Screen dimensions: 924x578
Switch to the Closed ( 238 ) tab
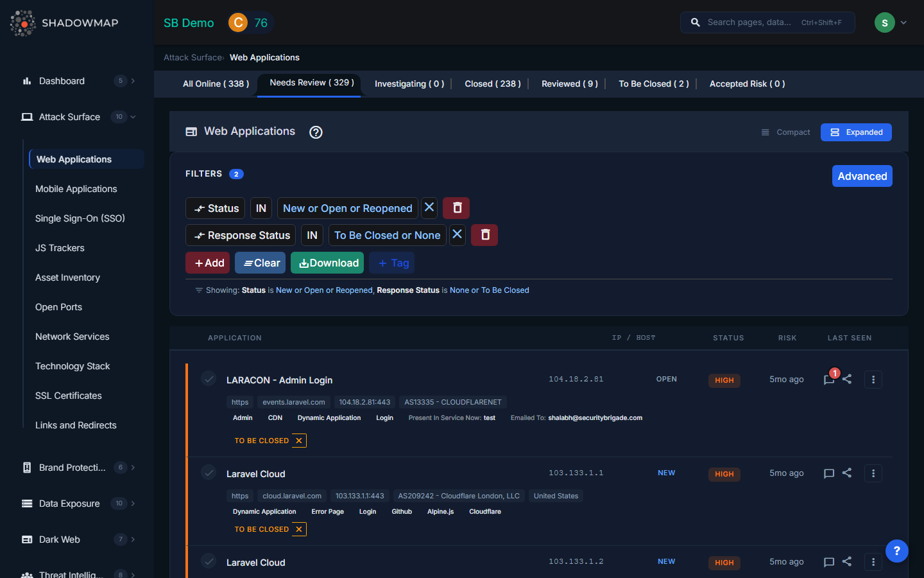[x=492, y=83]
